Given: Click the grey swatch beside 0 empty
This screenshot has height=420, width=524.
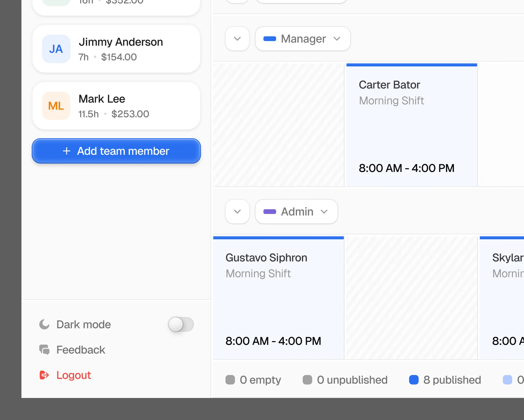Looking at the screenshot, I should click(x=230, y=380).
